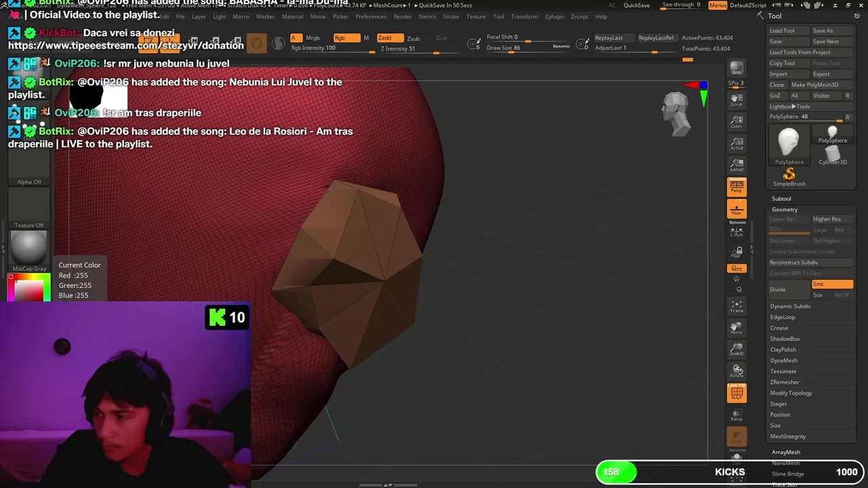This screenshot has width=868, height=488.
Task: Toggle the Smt button next to Divide
Action: click(832, 285)
